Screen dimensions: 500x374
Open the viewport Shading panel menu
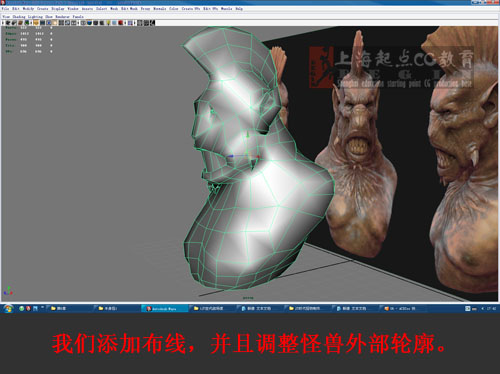coord(19,17)
